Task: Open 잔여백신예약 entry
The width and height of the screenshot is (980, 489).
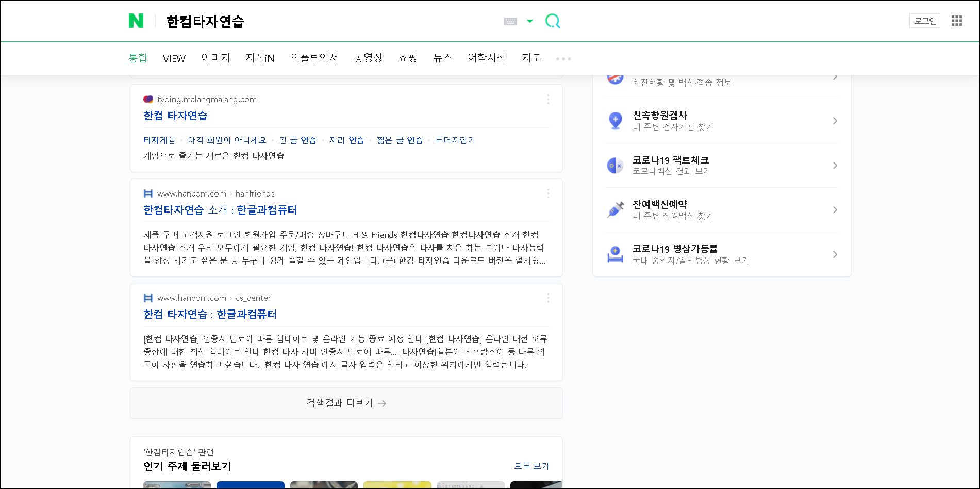Action: click(722, 210)
